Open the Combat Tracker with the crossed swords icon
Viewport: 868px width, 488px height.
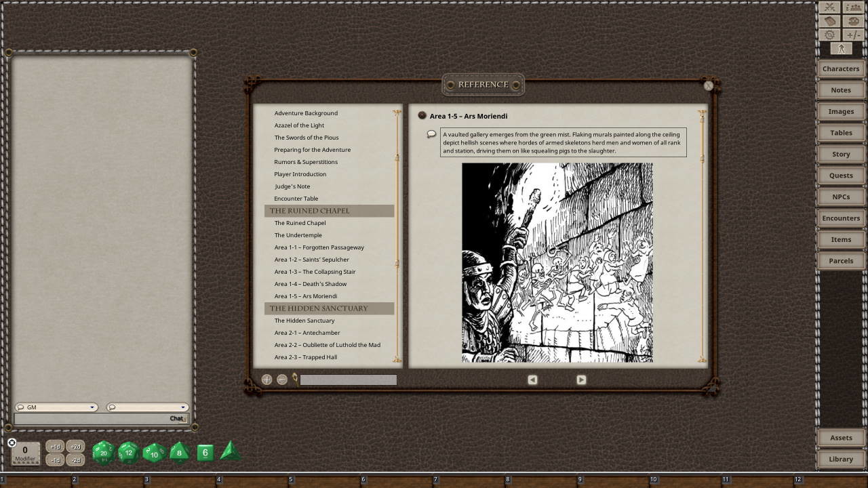(x=829, y=7)
